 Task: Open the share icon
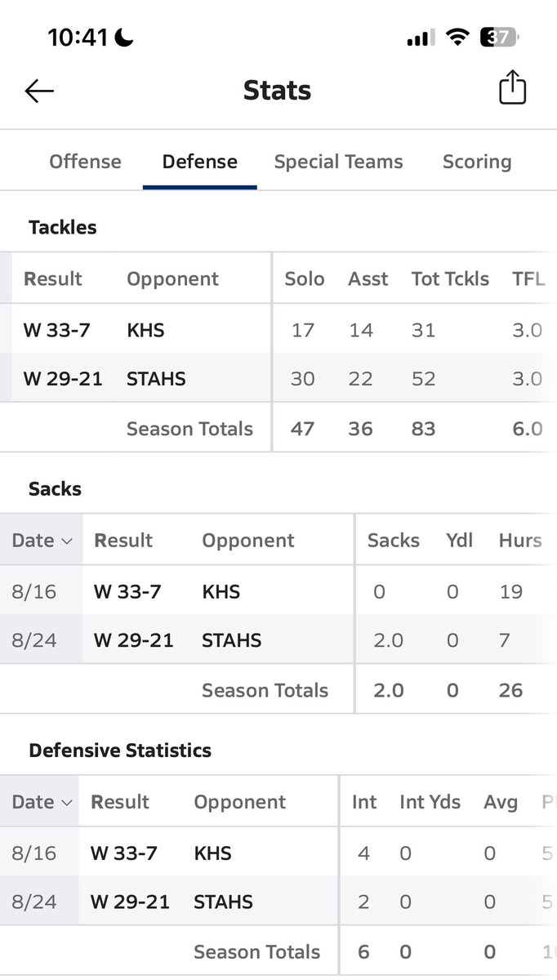[512, 88]
